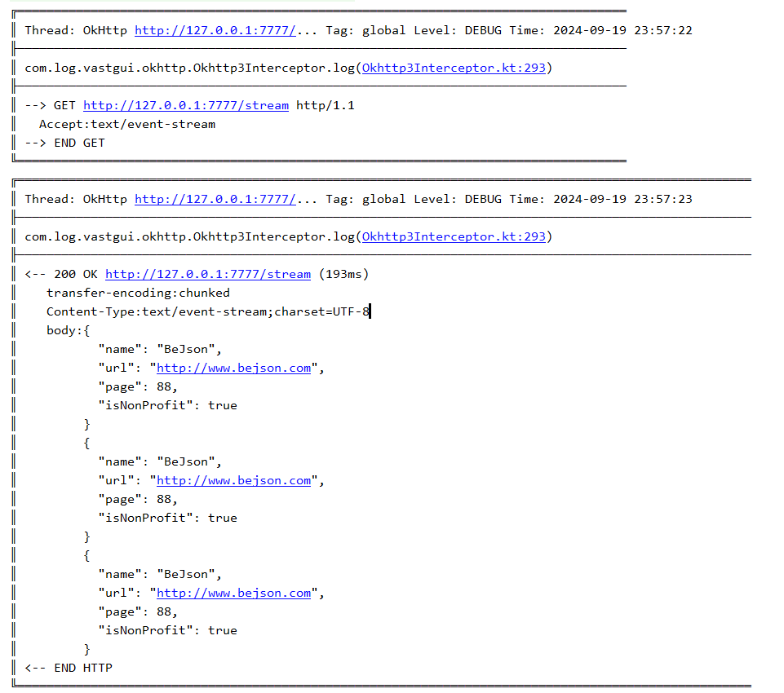Open the 127.0.0.1:7777 link in the first Thread header

(215, 30)
